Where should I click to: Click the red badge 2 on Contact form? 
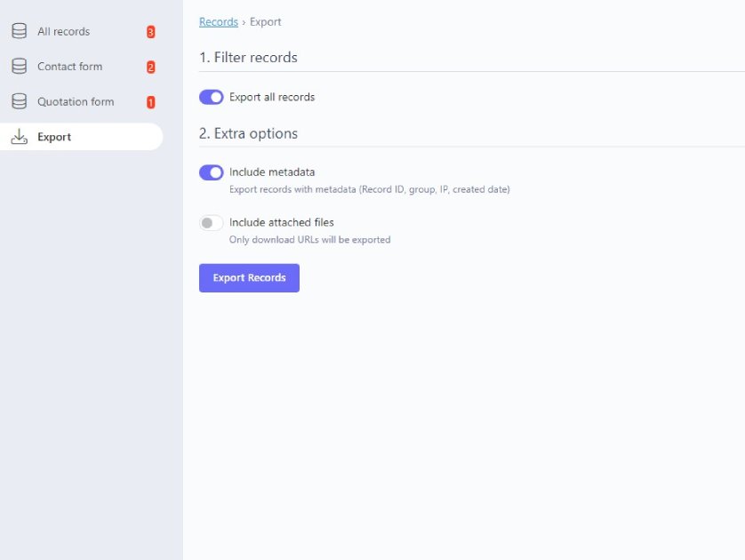[x=150, y=67]
